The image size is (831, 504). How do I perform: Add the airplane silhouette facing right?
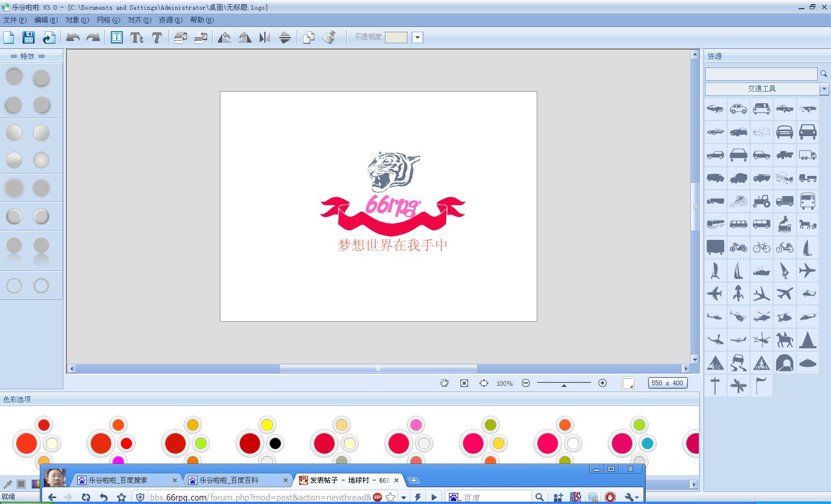808,270
